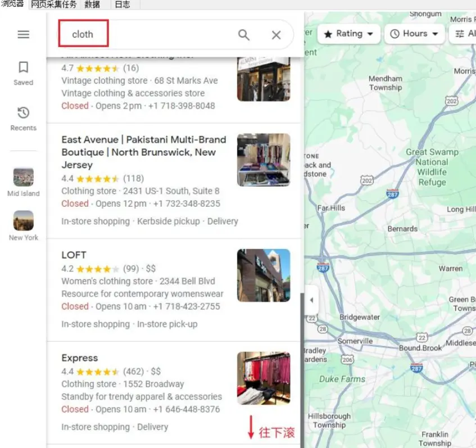Image resolution: width=476 pixels, height=448 pixels.
Task: Click the phone number +1 732-348-8235
Action: pyautogui.click(x=187, y=203)
